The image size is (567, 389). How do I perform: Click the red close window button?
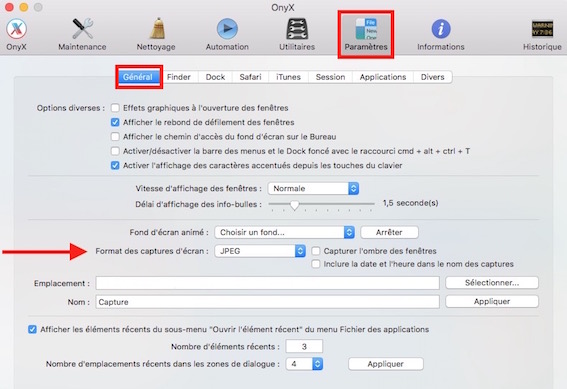click(9, 7)
